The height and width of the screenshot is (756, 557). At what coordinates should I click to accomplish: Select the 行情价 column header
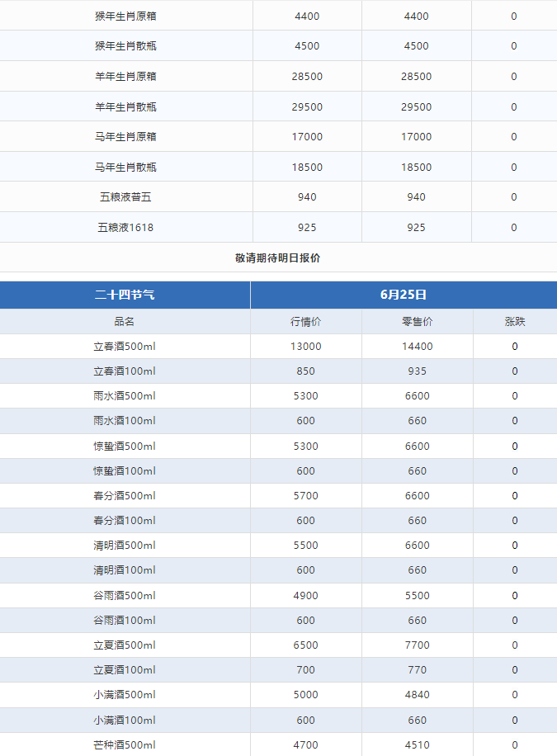click(306, 322)
